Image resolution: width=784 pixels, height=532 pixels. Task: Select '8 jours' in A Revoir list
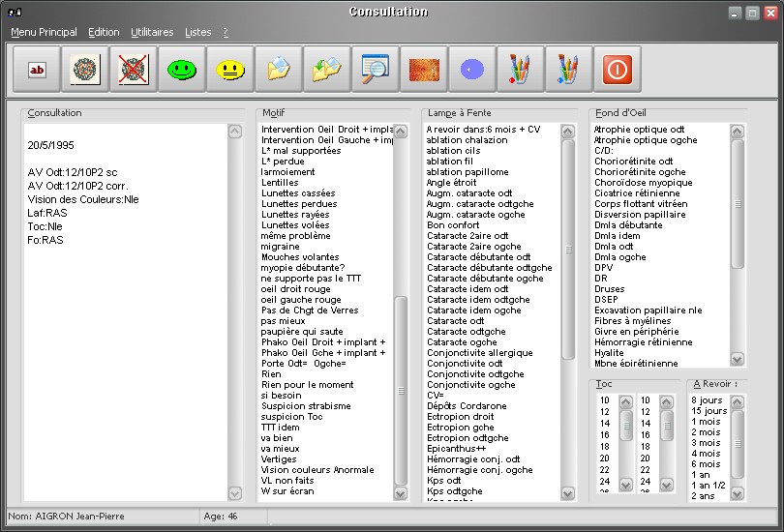tap(707, 400)
